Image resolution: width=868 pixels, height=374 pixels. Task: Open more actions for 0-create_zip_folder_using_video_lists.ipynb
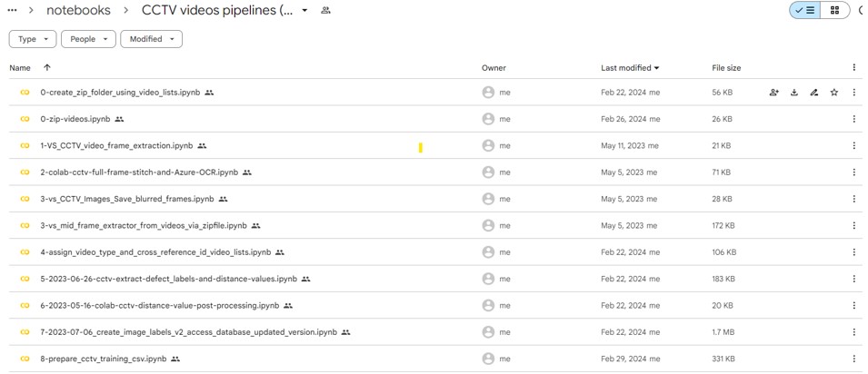(x=854, y=93)
